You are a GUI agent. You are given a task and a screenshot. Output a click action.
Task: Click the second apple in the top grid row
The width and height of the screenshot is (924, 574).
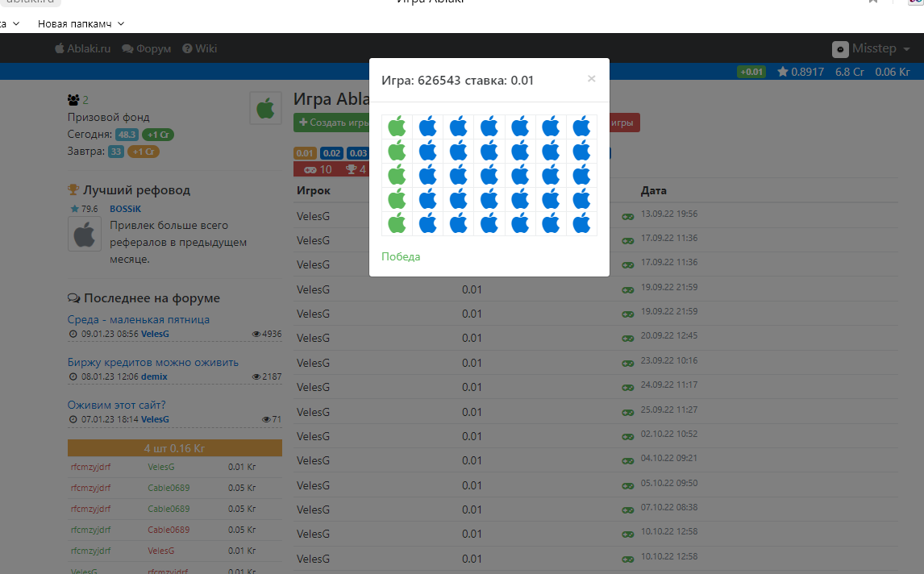pyautogui.click(x=428, y=127)
